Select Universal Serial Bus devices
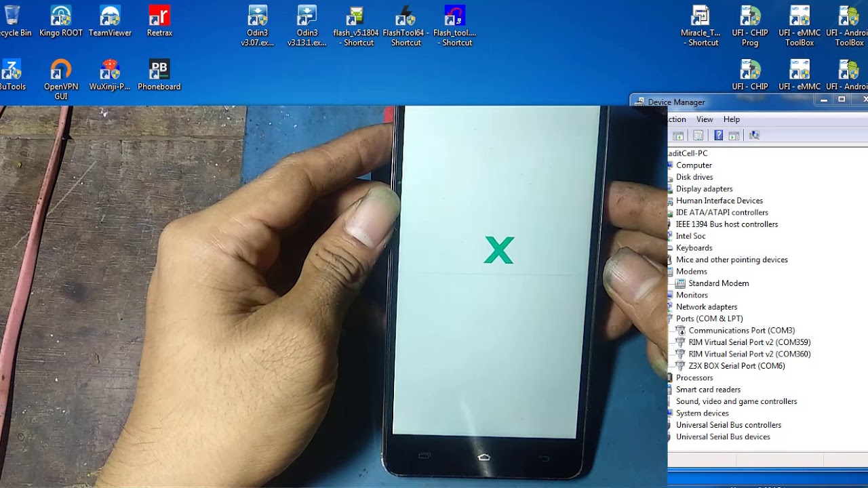868x488 pixels. tap(723, 437)
